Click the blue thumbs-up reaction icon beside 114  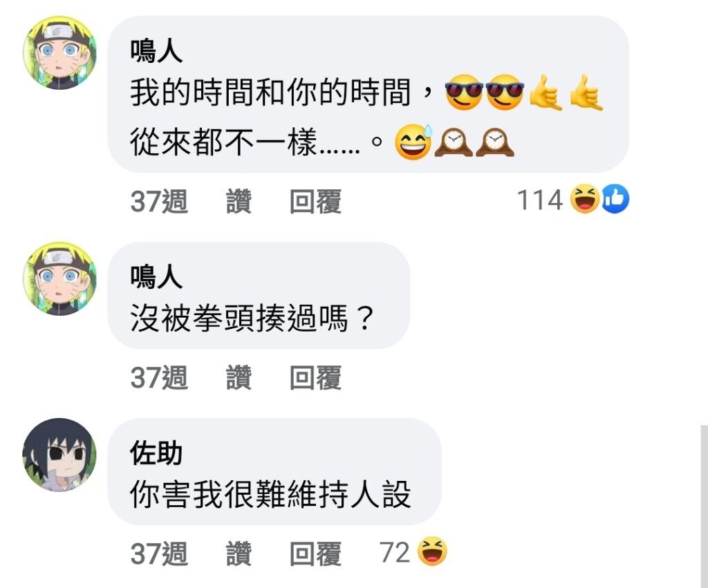tap(615, 199)
